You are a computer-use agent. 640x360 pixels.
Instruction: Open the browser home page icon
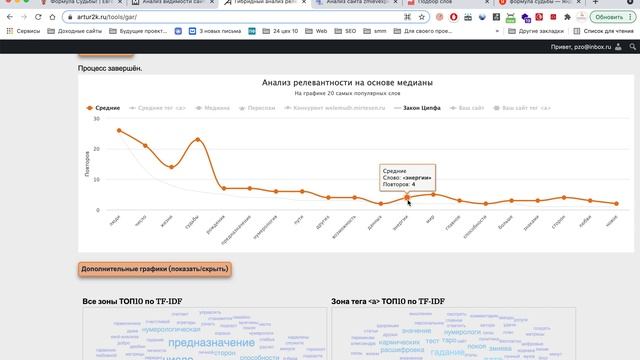[52, 17]
